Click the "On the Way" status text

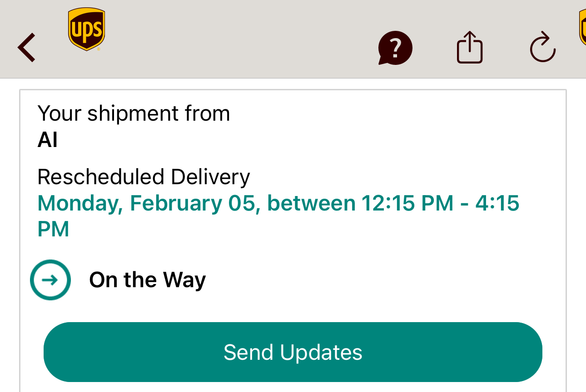coord(147,280)
